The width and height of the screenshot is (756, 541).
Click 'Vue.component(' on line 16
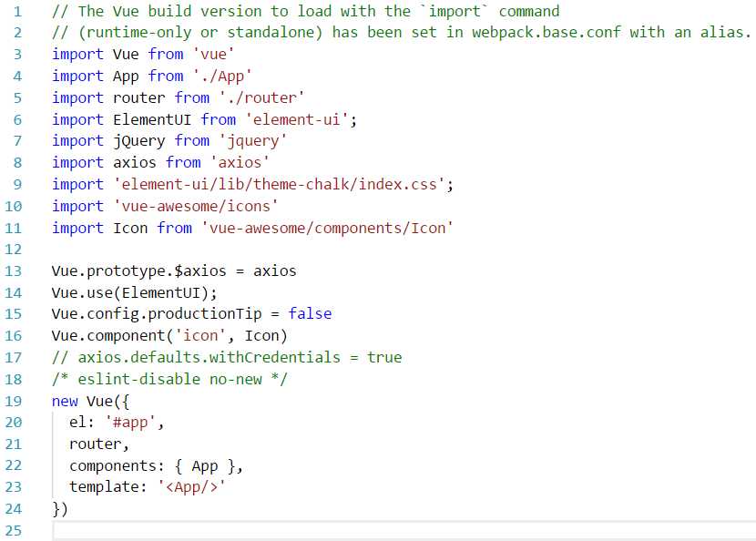(113, 335)
